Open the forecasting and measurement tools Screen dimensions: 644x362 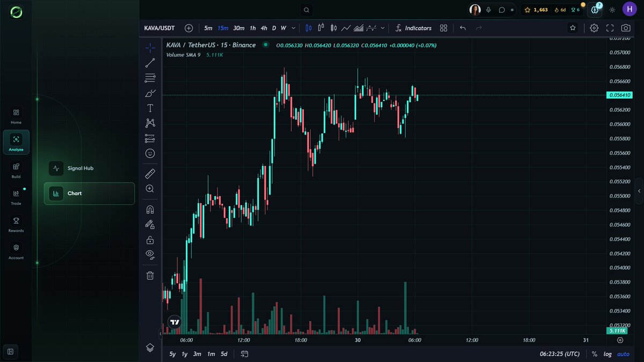pyautogui.click(x=150, y=139)
